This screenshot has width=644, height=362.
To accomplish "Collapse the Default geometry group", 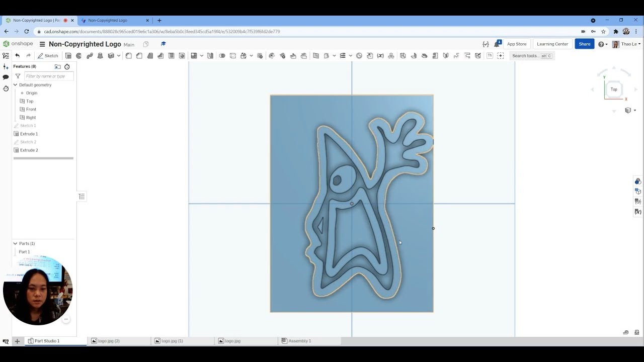I will pos(15,85).
